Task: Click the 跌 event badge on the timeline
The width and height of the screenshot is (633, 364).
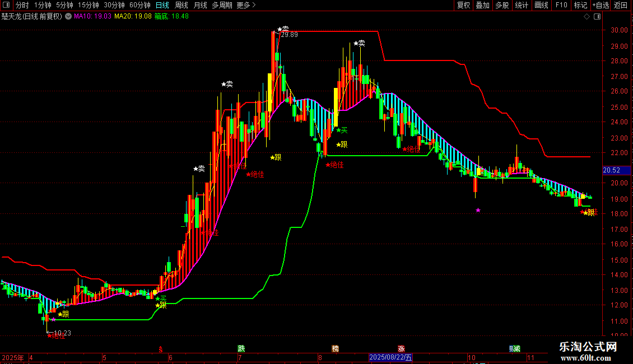Action: pyautogui.click(x=241, y=348)
